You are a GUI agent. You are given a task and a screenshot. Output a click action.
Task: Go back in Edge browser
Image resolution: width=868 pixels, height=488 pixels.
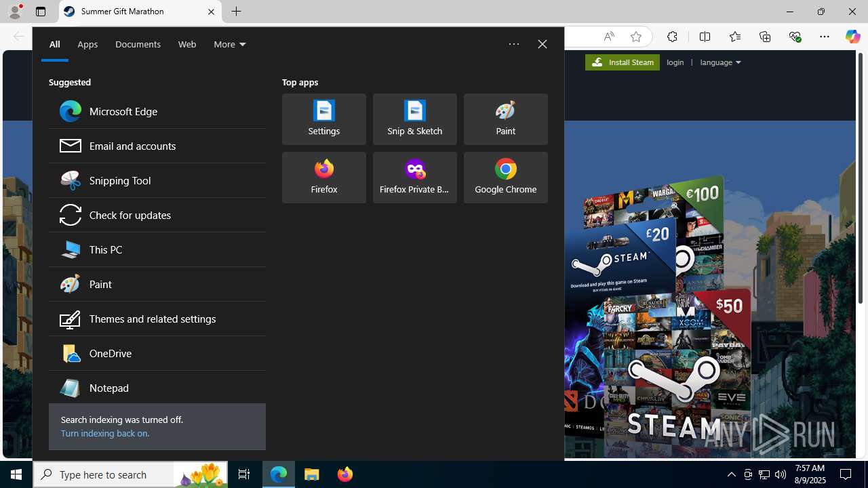(x=18, y=37)
